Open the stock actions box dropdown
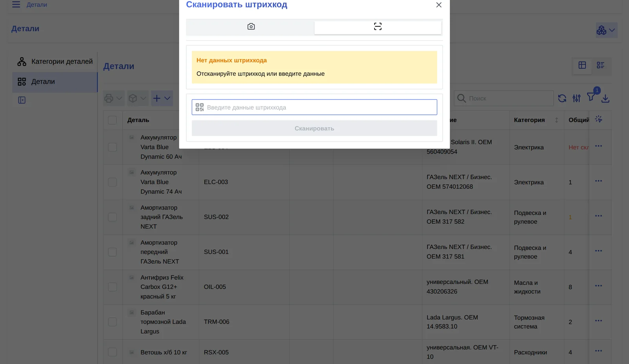This screenshot has height=364, width=629. [x=138, y=98]
